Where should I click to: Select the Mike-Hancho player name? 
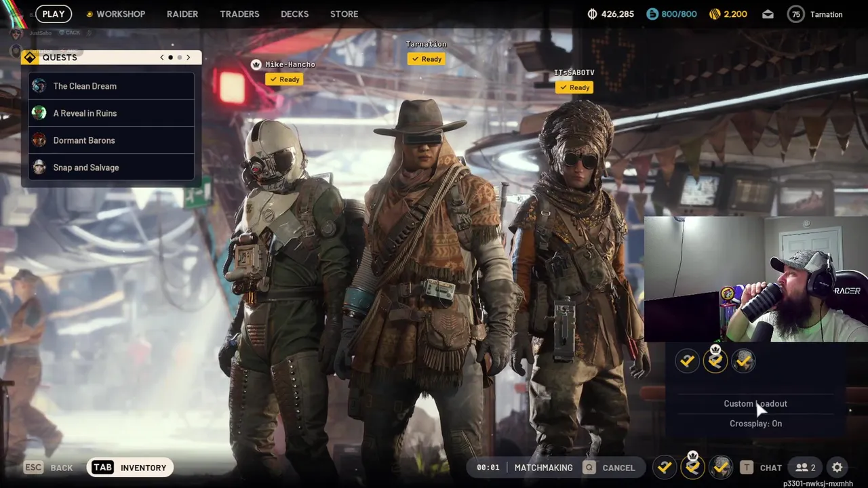pyautogui.click(x=290, y=64)
